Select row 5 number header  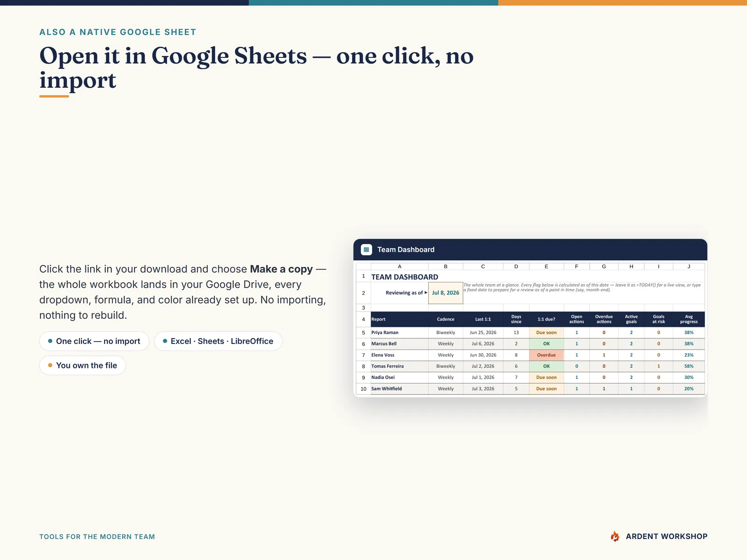tap(363, 333)
